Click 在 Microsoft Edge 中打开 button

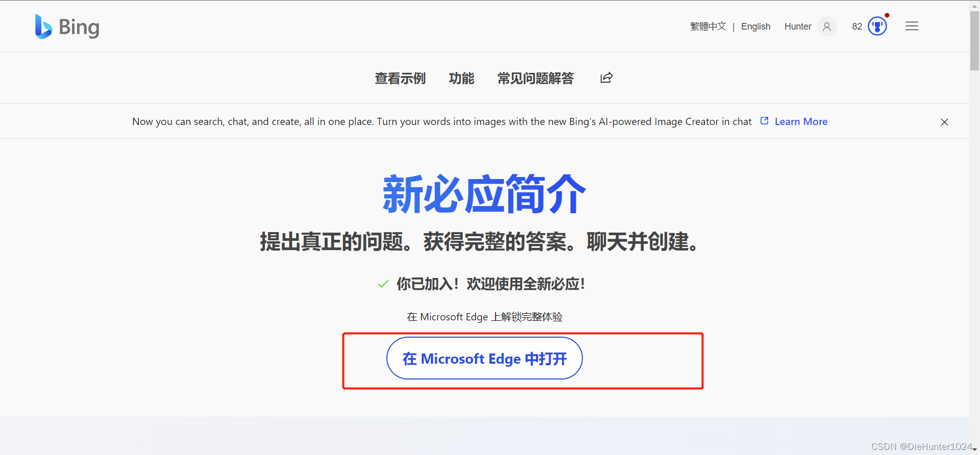pos(484,358)
